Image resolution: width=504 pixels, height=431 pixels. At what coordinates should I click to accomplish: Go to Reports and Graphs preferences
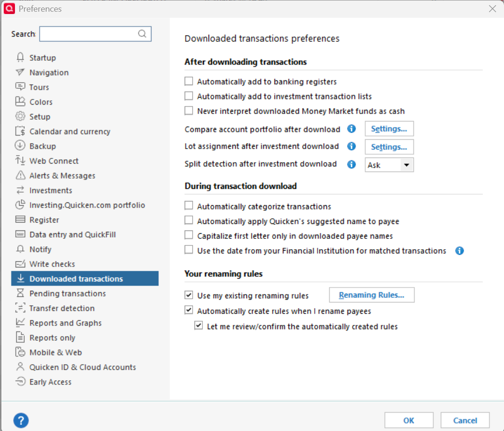click(x=85, y=323)
